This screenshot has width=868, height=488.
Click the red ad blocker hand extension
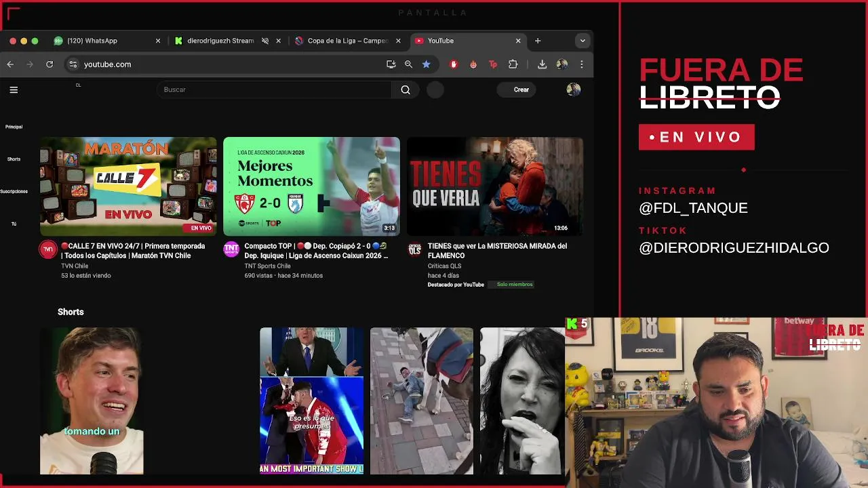tap(454, 64)
